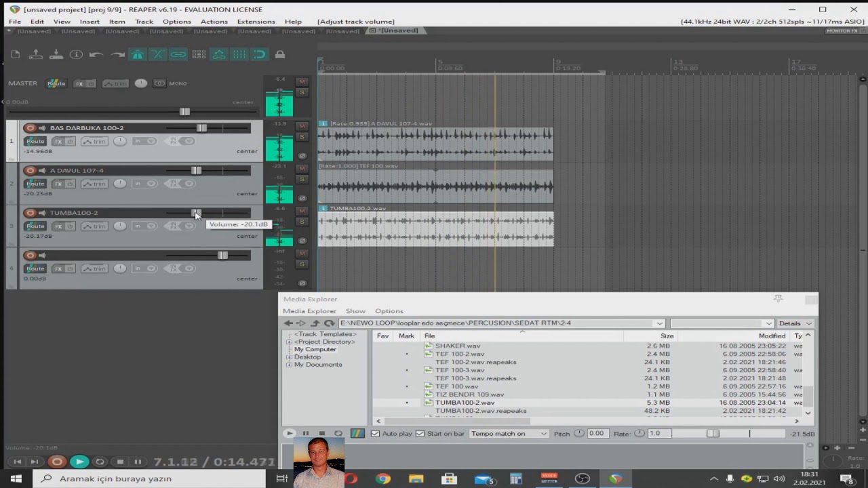Expand My Documents tree node
The image size is (868, 488).
click(290, 365)
